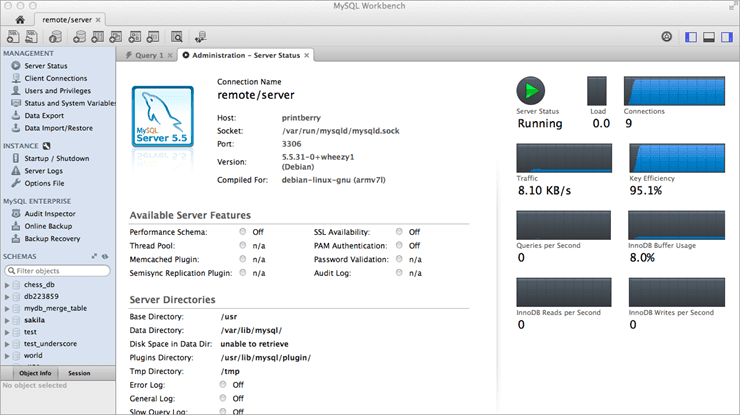
Task: Toggle Memcached Plugin radio indicator
Action: pos(243,259)
